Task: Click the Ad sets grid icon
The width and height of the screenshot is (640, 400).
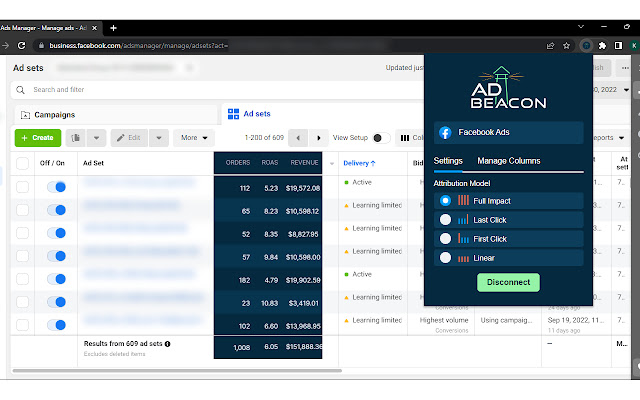Action: pyautogui.click(x=233, y=114)
